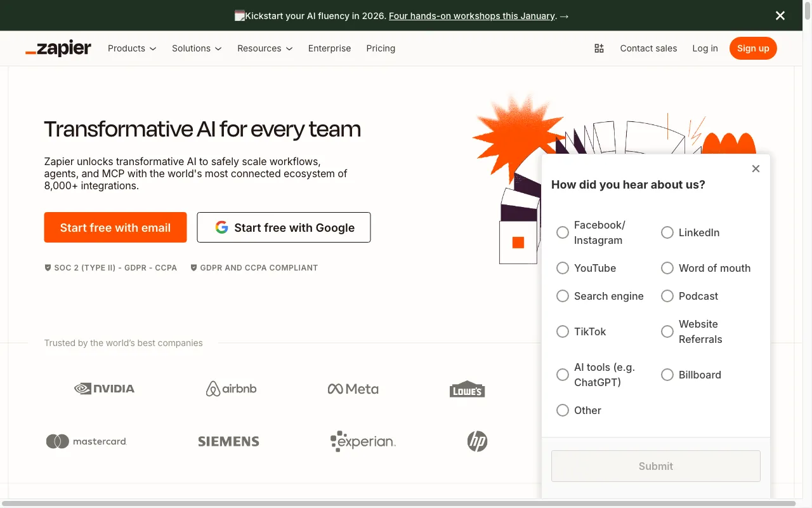Click the orange Sign up button

tap(753, 48)
